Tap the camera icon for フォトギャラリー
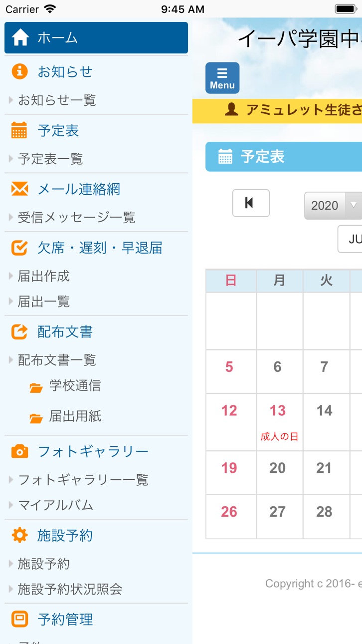Image resolution: width=362 pixels, height=644 pixels. pyautogui.click(x=19, y=451)
